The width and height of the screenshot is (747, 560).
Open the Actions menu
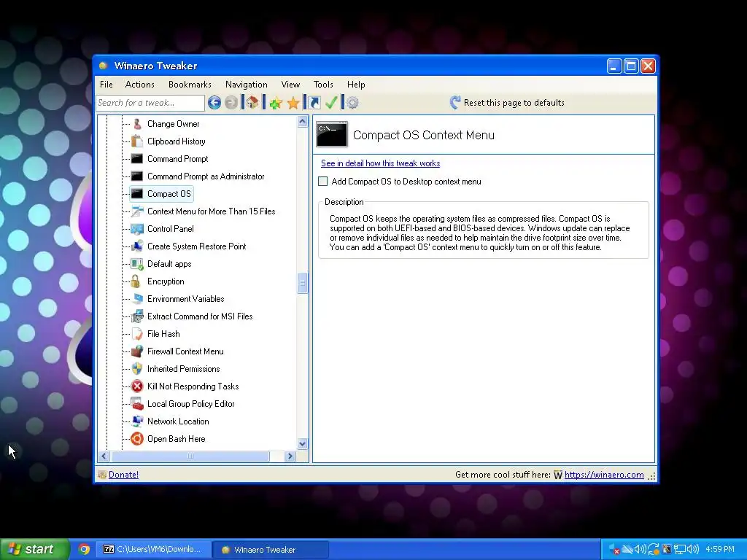[x=139, y=85]
